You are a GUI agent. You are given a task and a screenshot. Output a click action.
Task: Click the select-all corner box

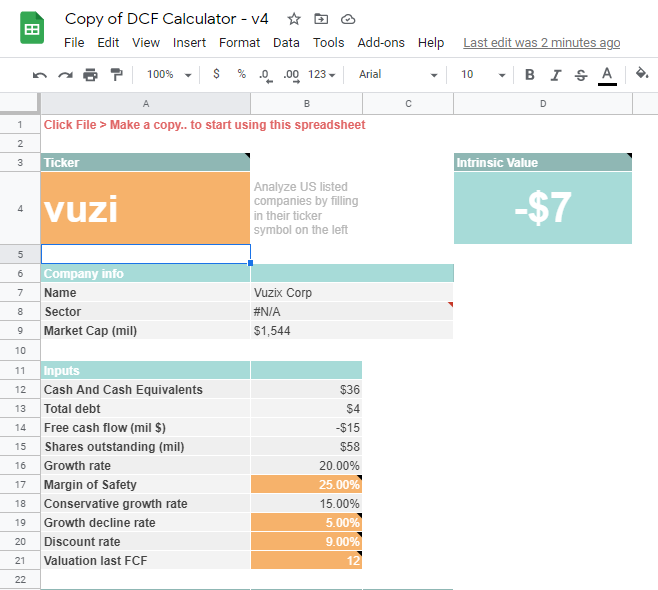click(x=19, y=103)
